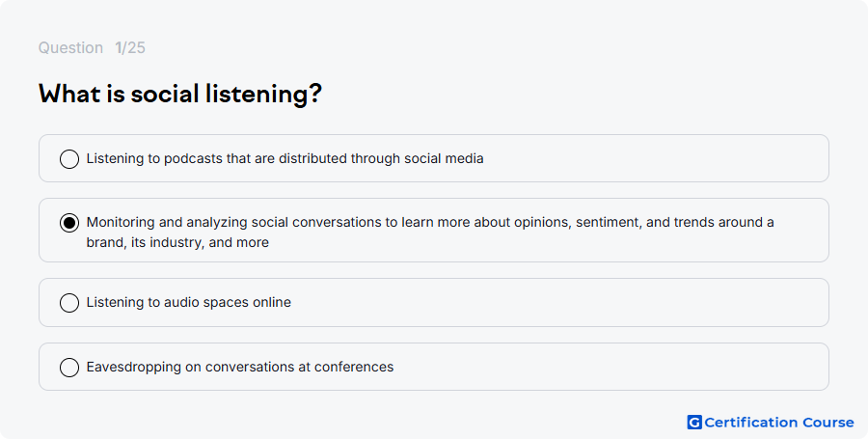The width and height of the screenshot is (868, 439).
Task: Click the blue G logo icon
Action: point(694,423)
